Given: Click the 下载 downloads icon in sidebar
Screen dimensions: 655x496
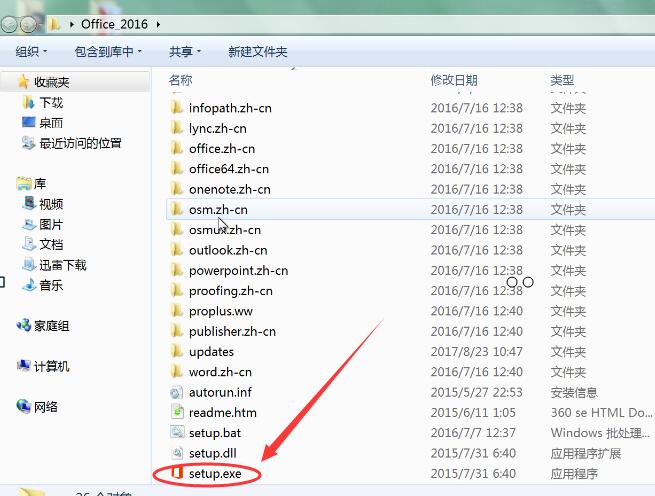Looking at the screenshot, I should click(28, 102).
